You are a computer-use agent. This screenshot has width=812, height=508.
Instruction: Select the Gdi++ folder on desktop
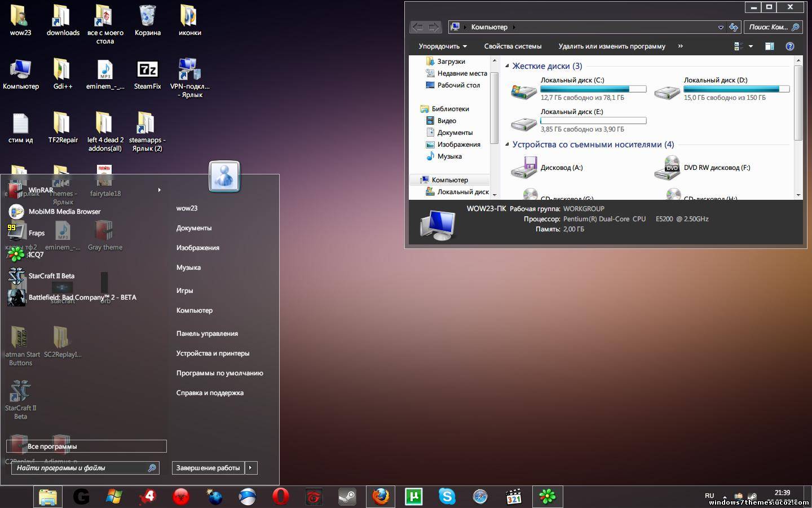click(63, 75)
